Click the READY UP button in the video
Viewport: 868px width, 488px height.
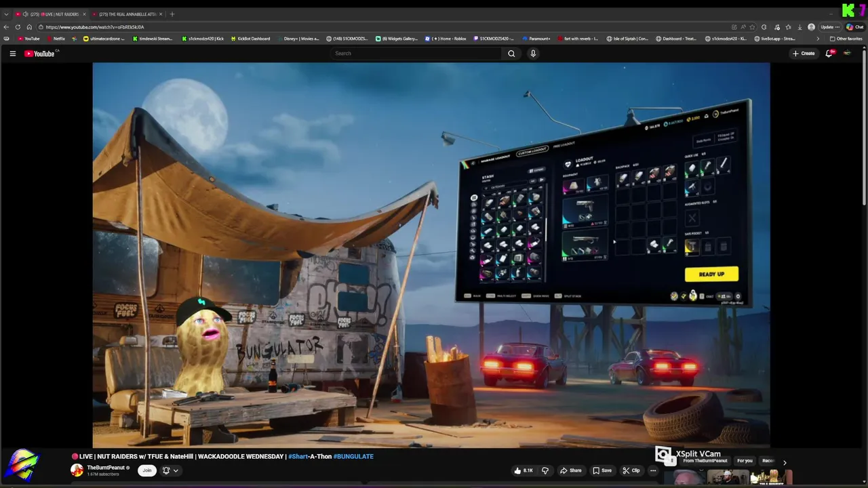[x=711, y=274]
